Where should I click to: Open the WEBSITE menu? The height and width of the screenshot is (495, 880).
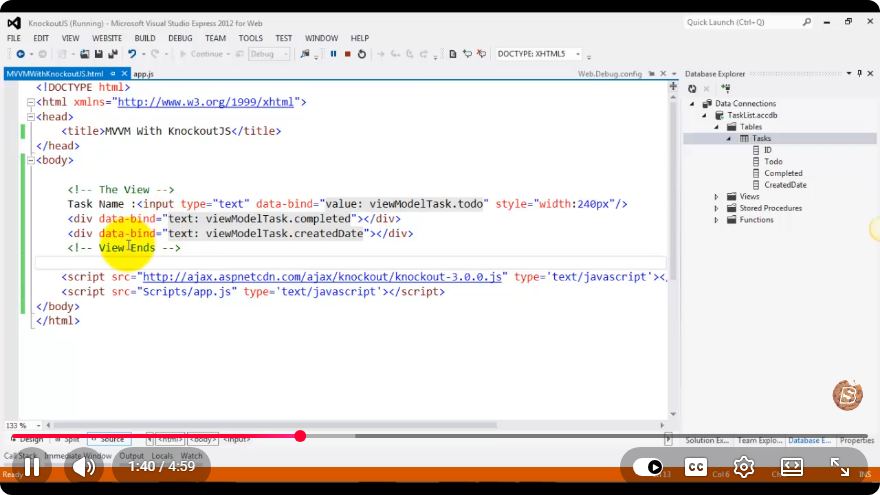[x=107, y=38]
